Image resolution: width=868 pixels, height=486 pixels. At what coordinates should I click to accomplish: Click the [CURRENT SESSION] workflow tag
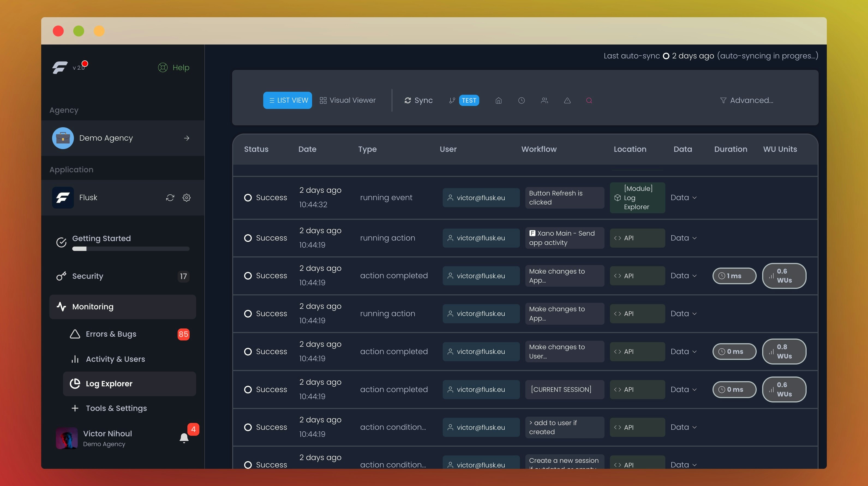[564, 389]
